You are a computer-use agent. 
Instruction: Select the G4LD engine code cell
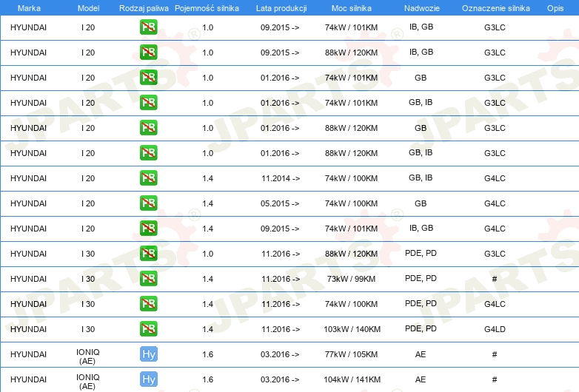coord(495,329)
